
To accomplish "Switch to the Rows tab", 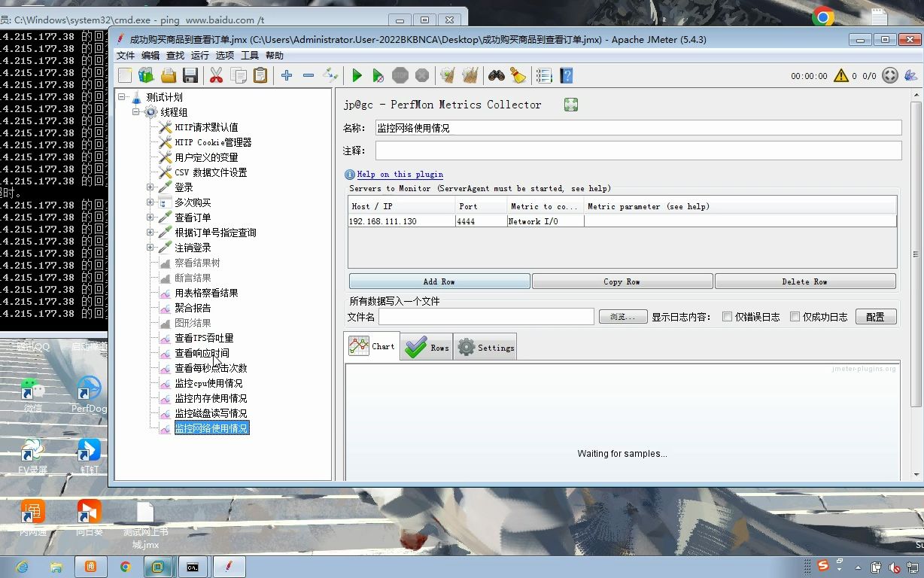I will click(x=427, y=347).
